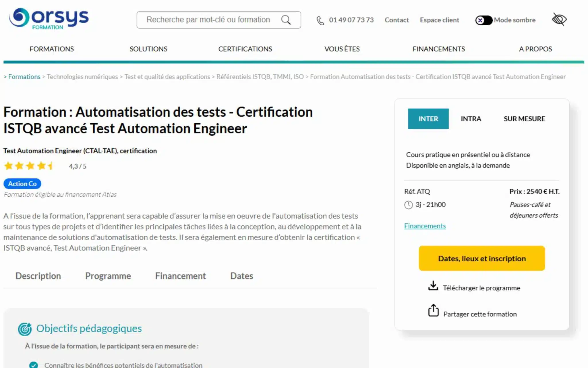Switch to the INTRA tab
Image resolution: width=588 pixels, height=368 pixels.
coord(471,119)
